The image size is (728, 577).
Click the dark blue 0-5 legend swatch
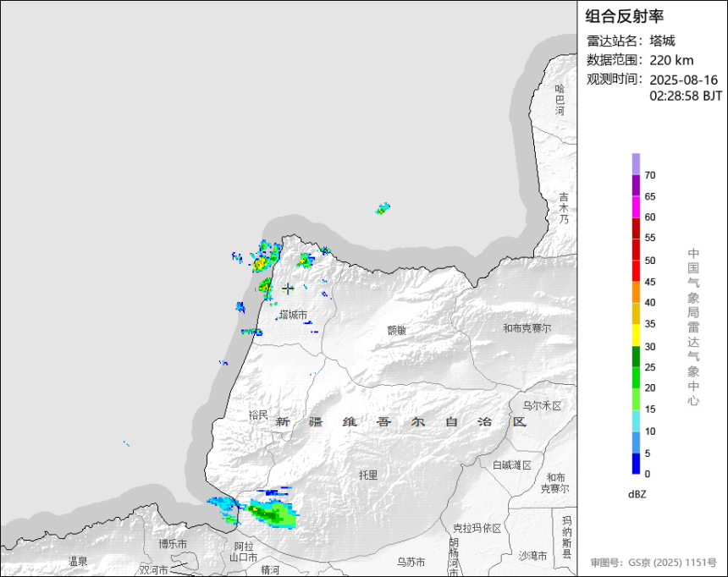(636, 464)
